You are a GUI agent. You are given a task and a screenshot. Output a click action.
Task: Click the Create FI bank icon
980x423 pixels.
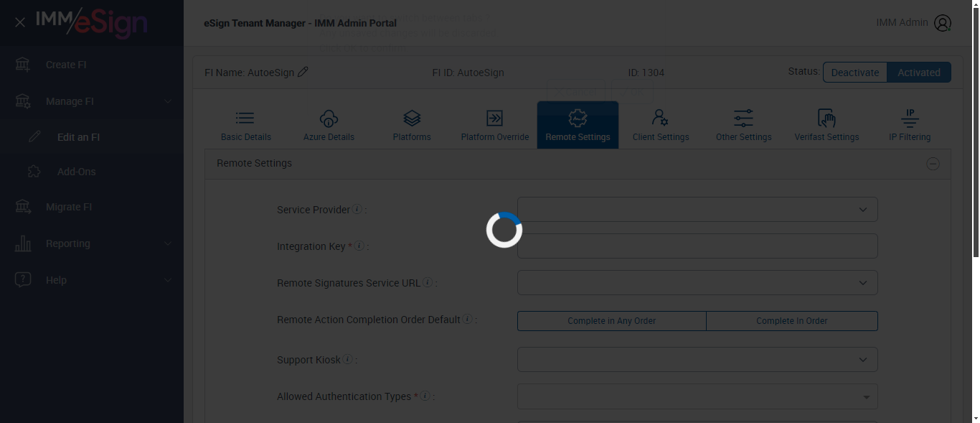coord(23,65)
